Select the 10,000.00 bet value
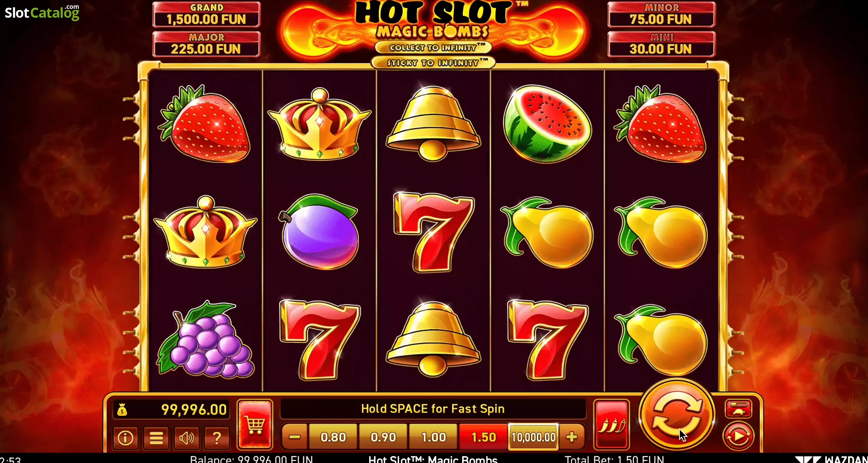The image size is (868, 463). tap(534, 437)
